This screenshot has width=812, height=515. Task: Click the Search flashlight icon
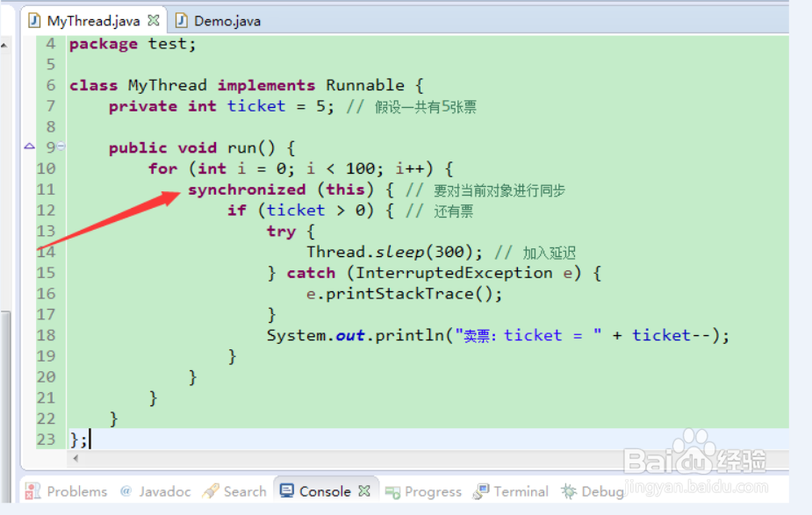coord(211,491)
